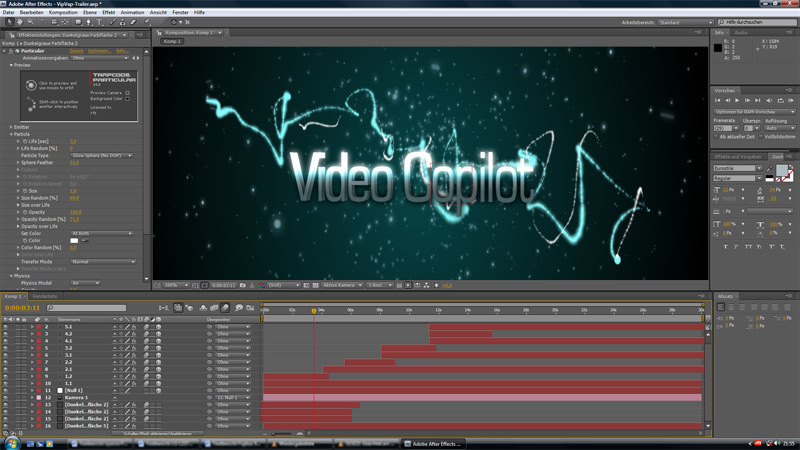Screen dimensions: 800x450
Task: Select the Eraser tool
Action: [133, 22]
